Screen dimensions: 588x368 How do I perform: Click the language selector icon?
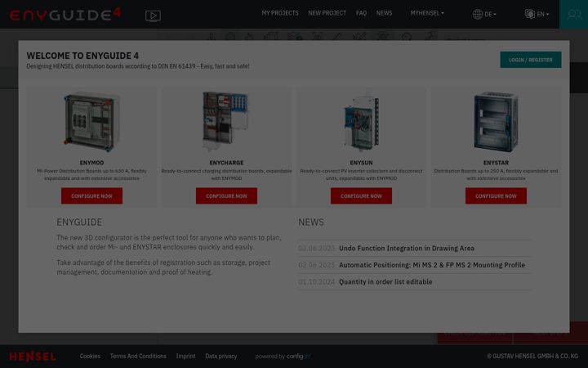point(529,14)
